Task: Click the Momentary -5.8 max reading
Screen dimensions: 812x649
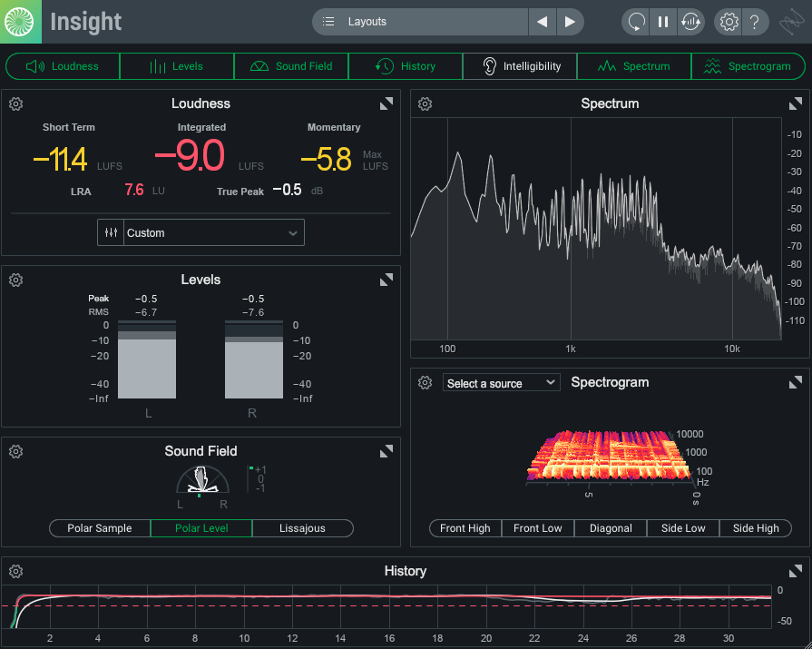Action: click(x=327, y=159)
